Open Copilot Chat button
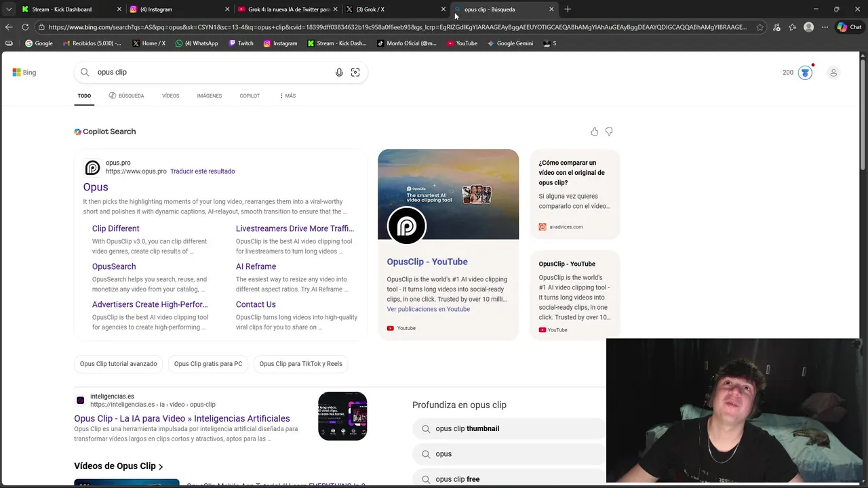Viewport: 868px width, 488px height. point(849,27)
